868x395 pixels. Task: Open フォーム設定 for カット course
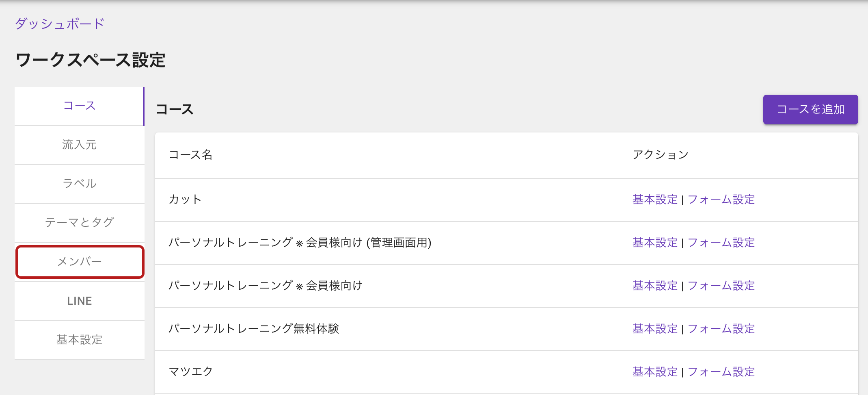coord(721,200)
